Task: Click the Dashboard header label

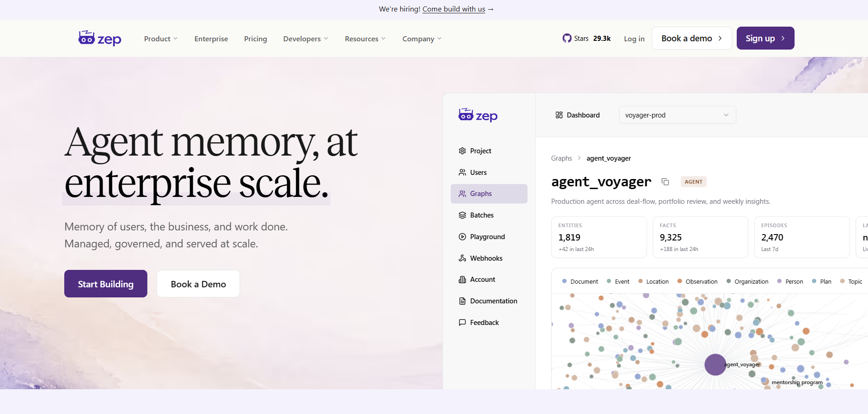Action: tap(583, 115)
